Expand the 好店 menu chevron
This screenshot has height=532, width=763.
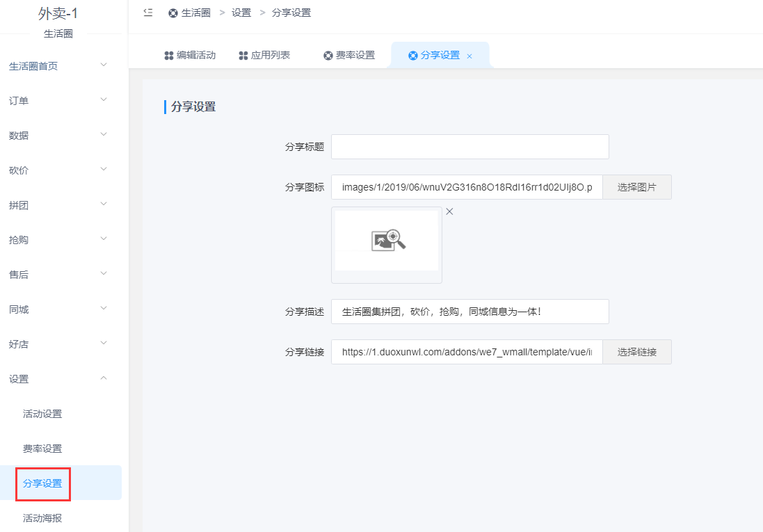click(104, 343)
